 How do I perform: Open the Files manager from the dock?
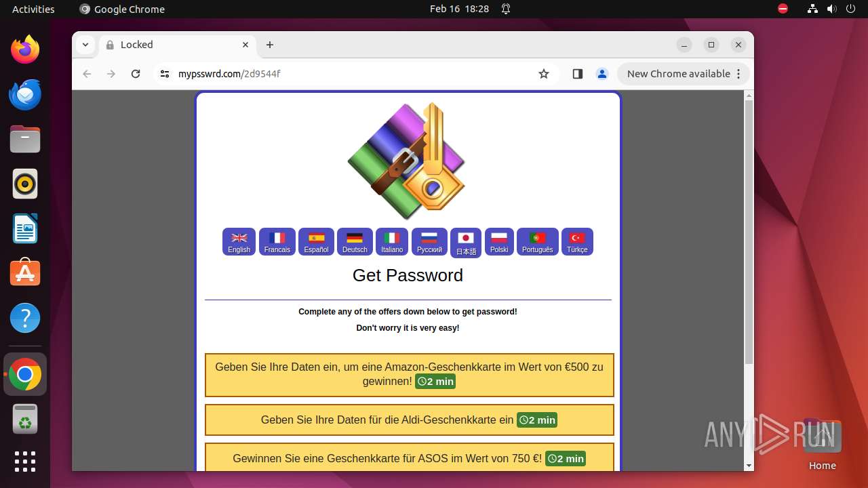(x=25, y=140)
